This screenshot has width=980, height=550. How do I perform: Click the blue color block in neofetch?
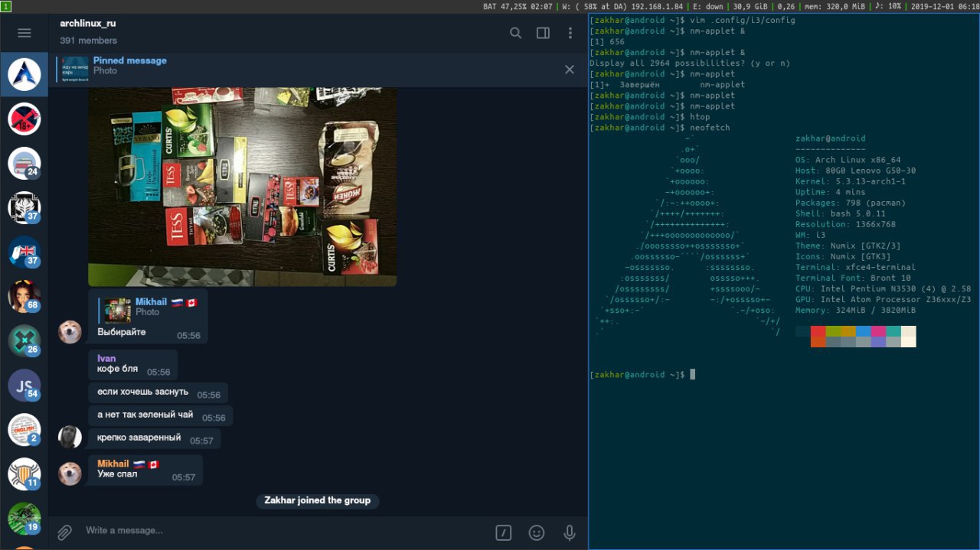(864, 331)
